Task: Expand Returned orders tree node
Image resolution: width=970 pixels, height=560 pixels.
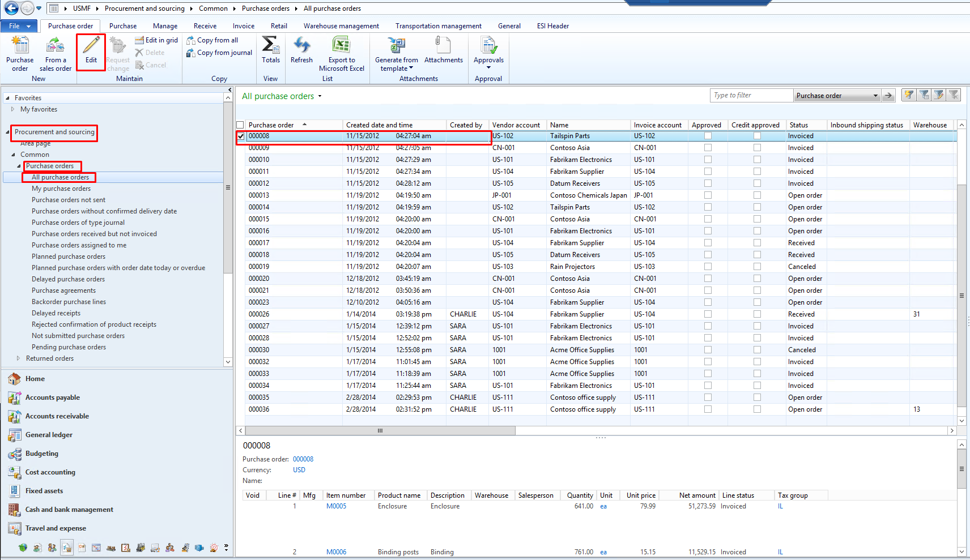Action: [x=19, y=358]
